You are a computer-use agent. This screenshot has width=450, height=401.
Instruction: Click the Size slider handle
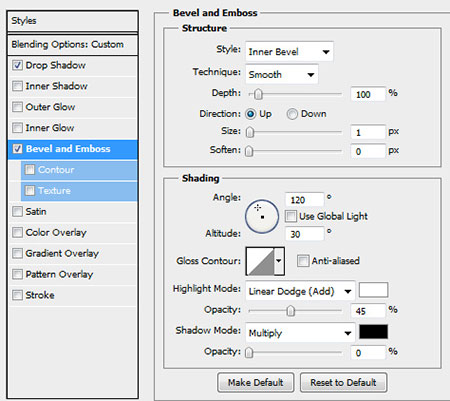[250, 132]
